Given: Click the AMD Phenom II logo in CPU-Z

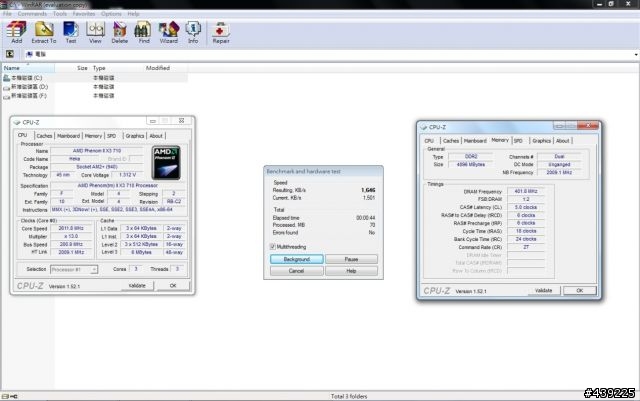Looking at the screenshot, I should 166,163.
